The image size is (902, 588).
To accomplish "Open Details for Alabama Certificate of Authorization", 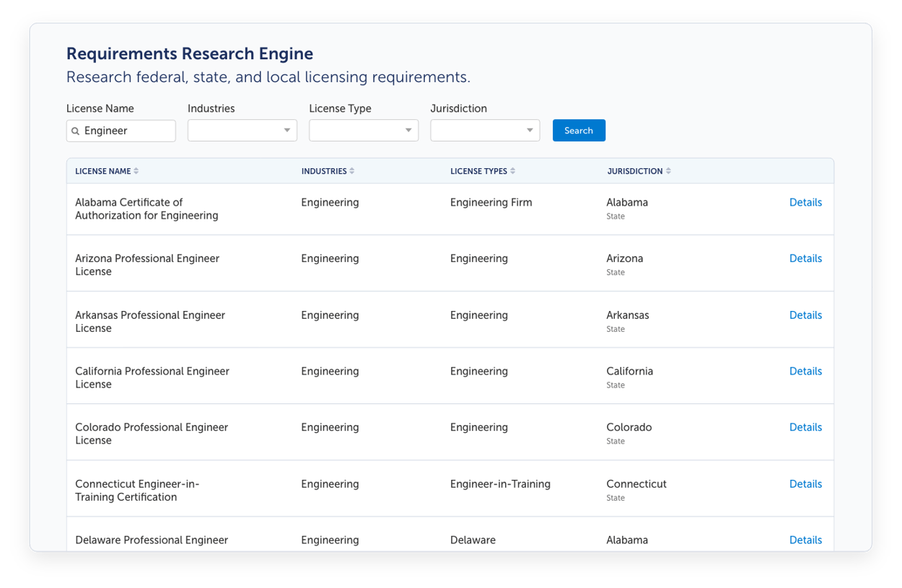I will 805,202.
